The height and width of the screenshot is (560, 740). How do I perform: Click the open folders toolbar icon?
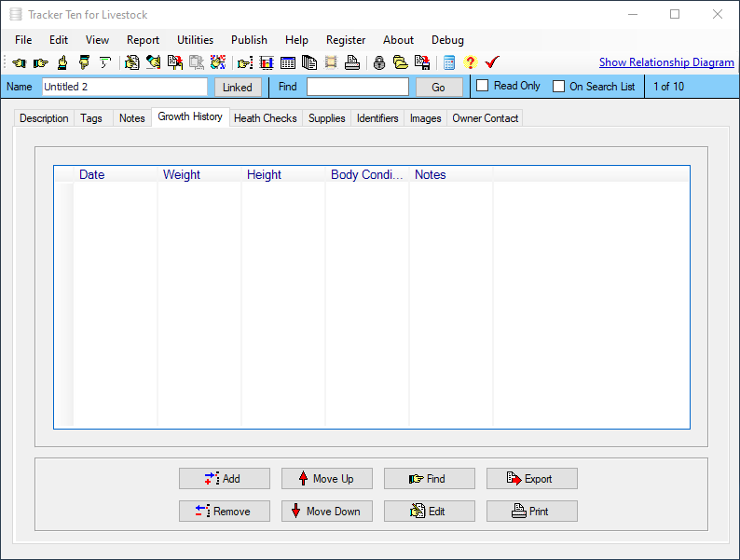pos(401,62)
